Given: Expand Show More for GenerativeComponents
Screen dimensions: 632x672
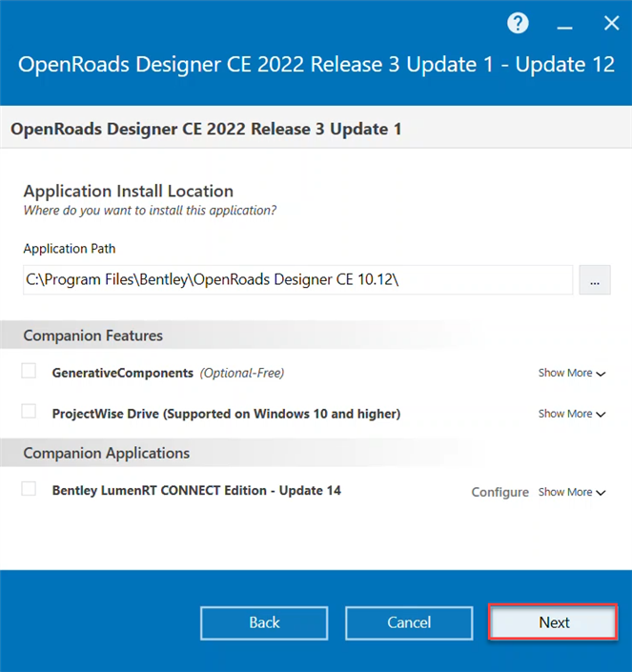Looking at the screenshot, I should (x=572, y=374).
